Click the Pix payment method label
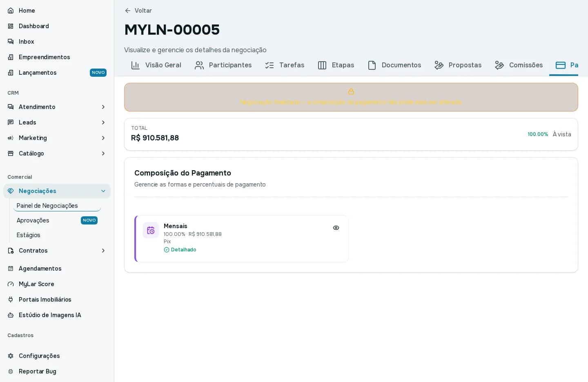The image size is (588, 382). (x=167, y=242)
